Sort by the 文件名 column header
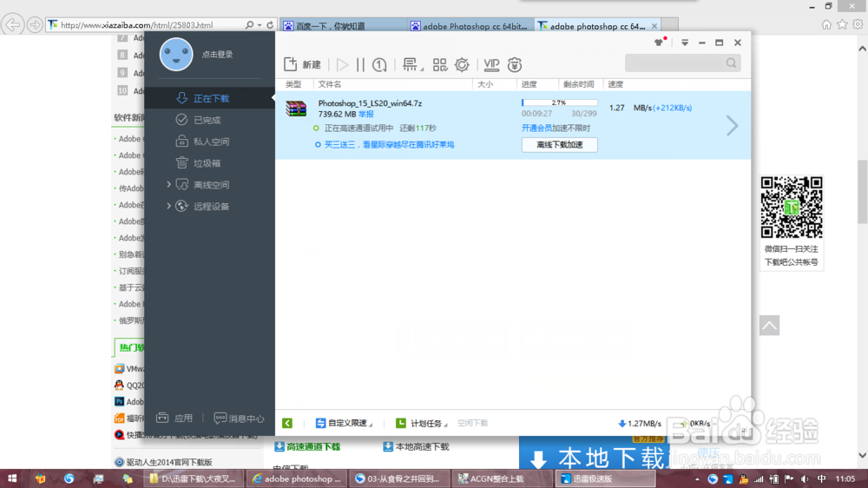This screenshot has height=488, width=868. pyautogui.click(x=330, y=84)
